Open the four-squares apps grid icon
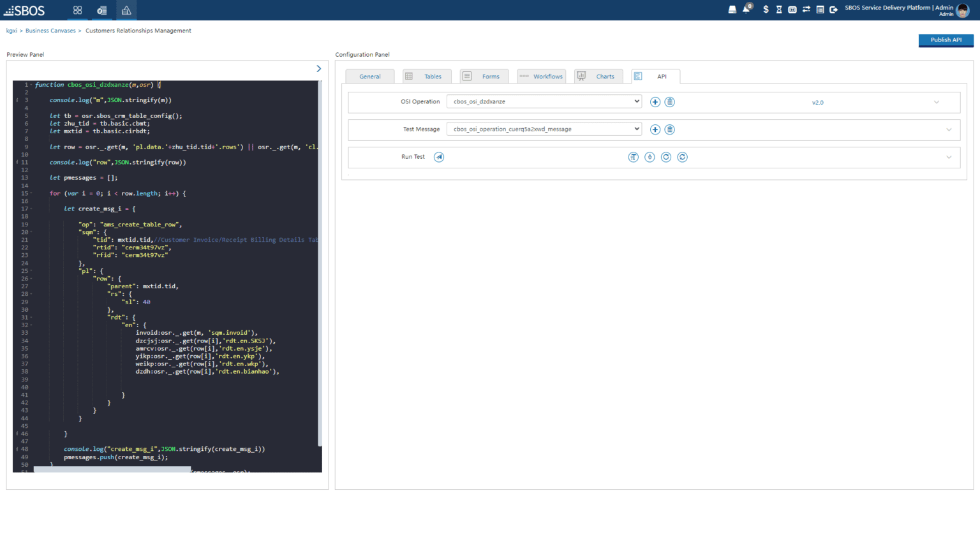 (x=78, y=10)
